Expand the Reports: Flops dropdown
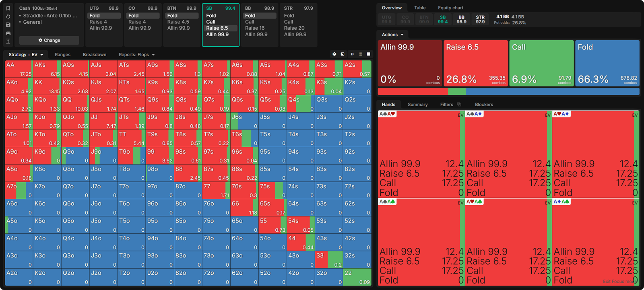 point(136,55)
